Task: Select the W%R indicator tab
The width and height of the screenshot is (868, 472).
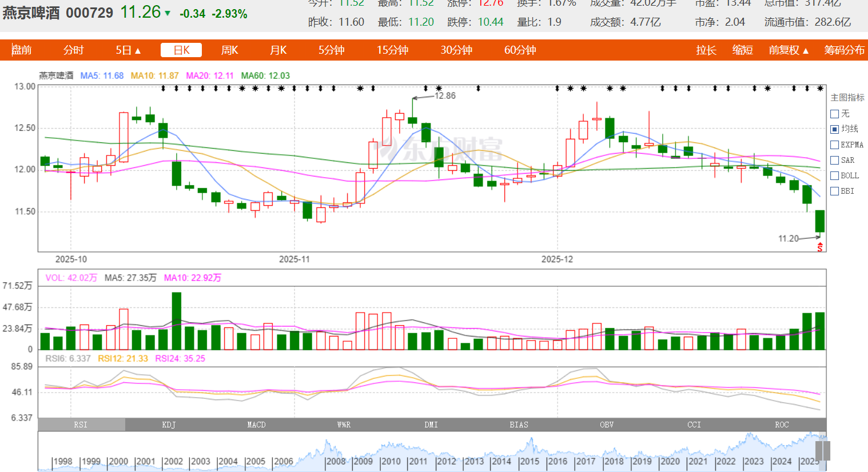Action: point(344,425)
